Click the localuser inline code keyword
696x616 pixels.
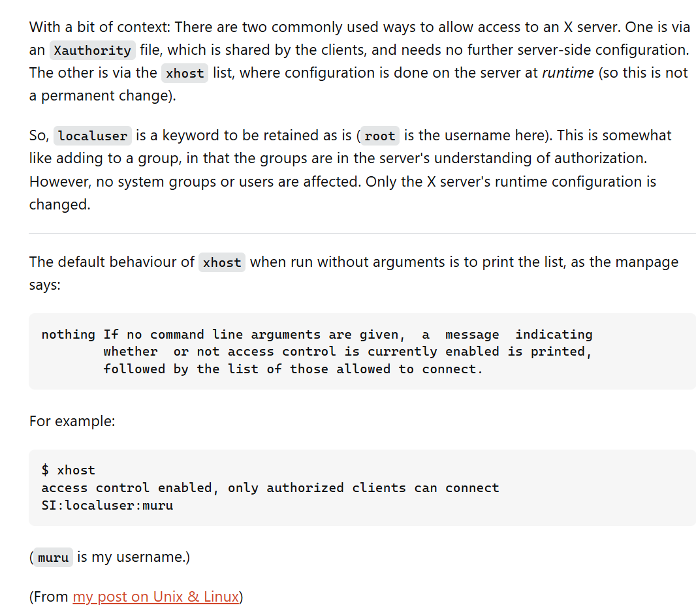tap(92, 136)
